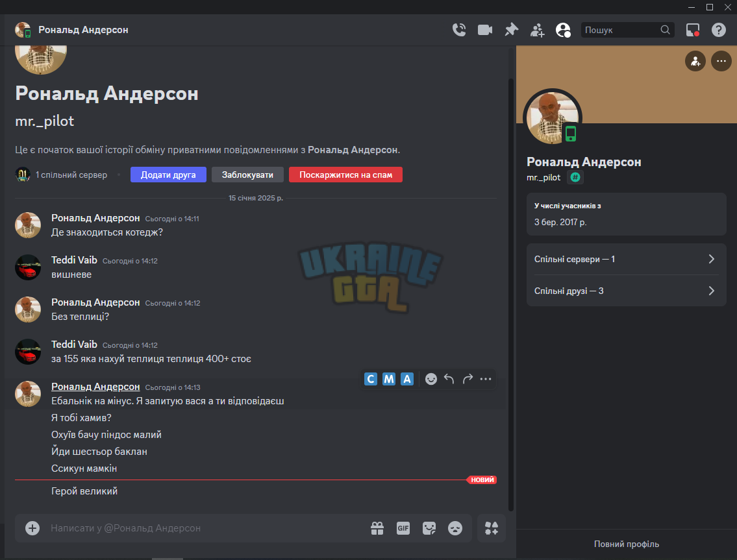This screenshot has width=737, height=560.
Task: Click Заблокувати button
Action: (247, 175)
